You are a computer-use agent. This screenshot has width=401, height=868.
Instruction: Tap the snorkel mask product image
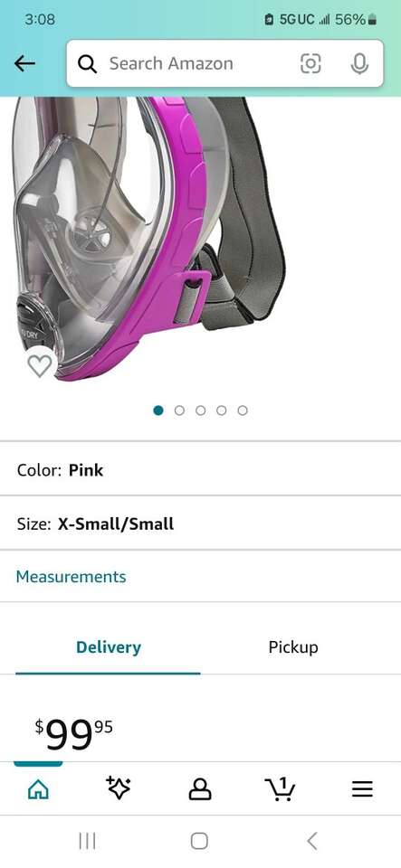click(148, 239)
